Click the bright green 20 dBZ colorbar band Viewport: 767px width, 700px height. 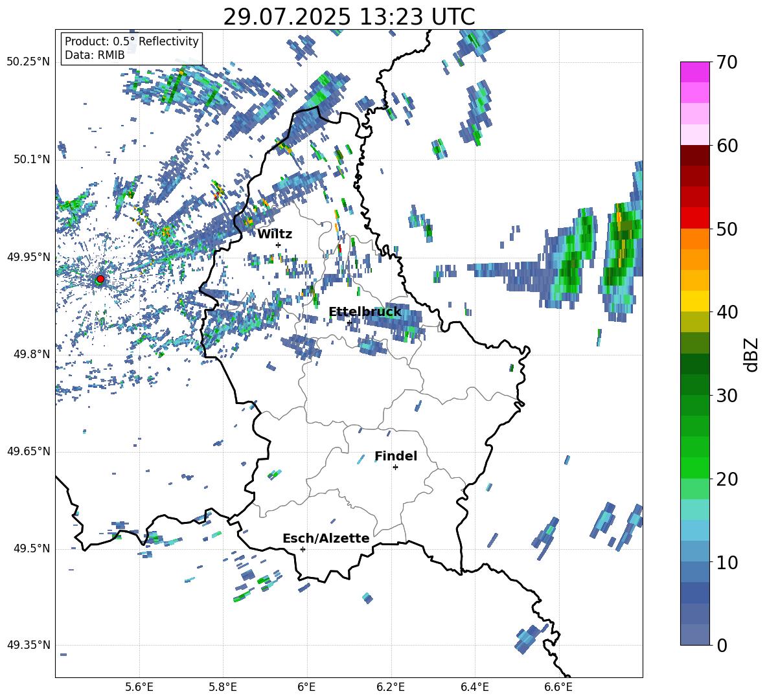pos(694,468)
